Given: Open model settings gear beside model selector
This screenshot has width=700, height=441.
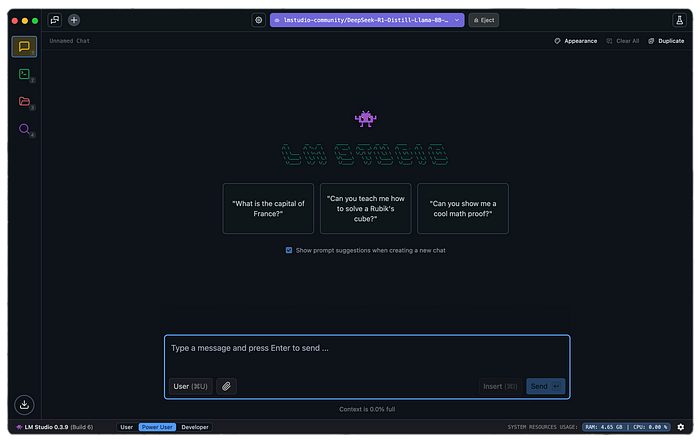Looking at the screenshot, I should pyautogui.click(x=258, y=20).
